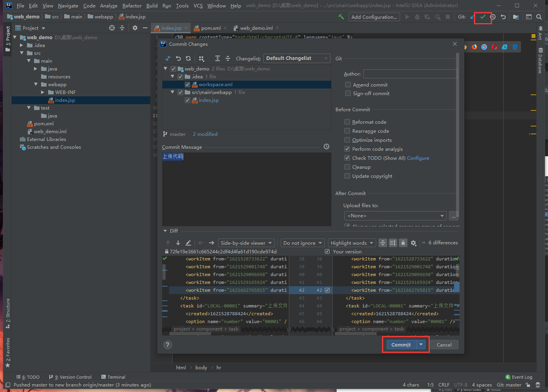Uncheck the workspace.xml file checkbox
Viewport: 548px width, 392px height.
pos(187,85)
